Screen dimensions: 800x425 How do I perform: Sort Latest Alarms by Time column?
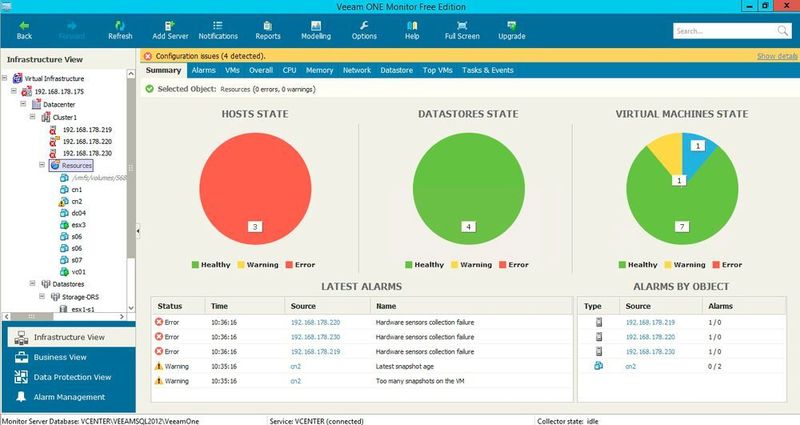point(244,306)
